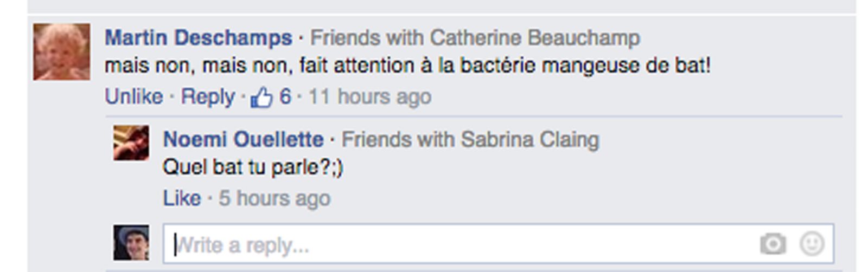Open the "5 hours ago" timestamp
This screenshot has width=868, height=272.
pyautogui.click(x=275, y=198)
